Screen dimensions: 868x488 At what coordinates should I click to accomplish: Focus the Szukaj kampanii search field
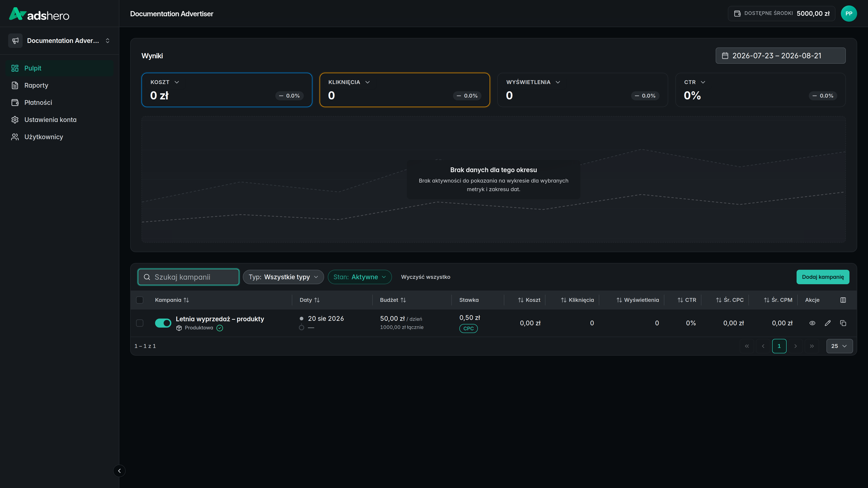[188, 277]
